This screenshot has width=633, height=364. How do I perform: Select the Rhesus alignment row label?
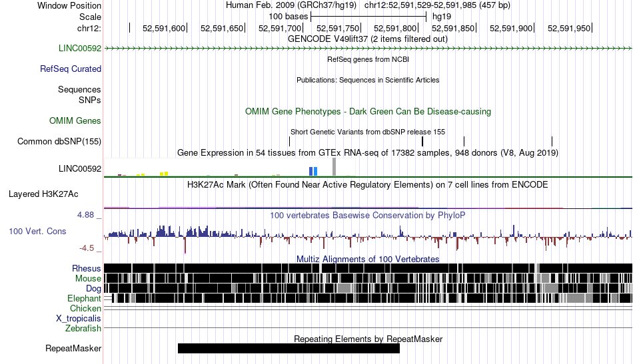(x=87, y=268)
